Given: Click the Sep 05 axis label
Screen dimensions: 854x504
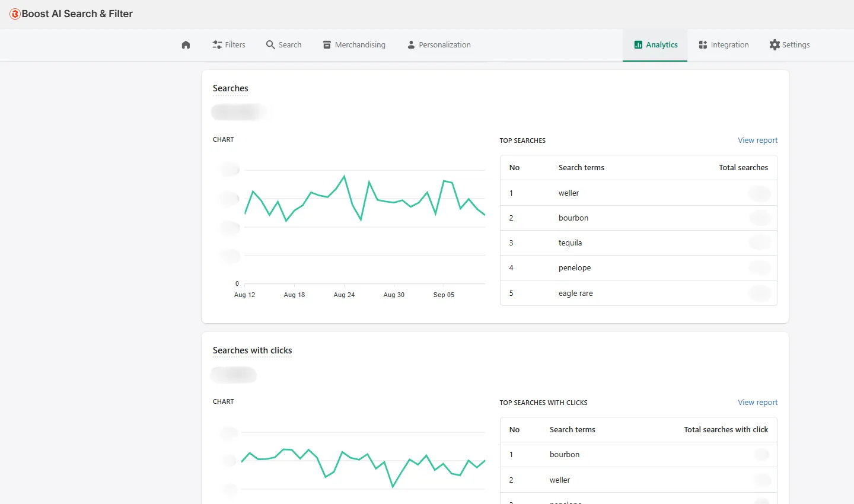Looking at the screenshot, I should pyautogui.click(x=444, y=295).
